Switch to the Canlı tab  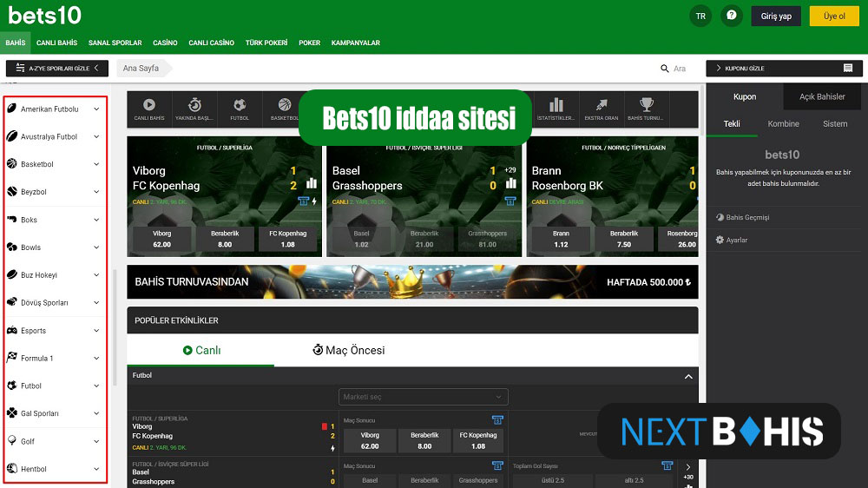tap(201, 350)
